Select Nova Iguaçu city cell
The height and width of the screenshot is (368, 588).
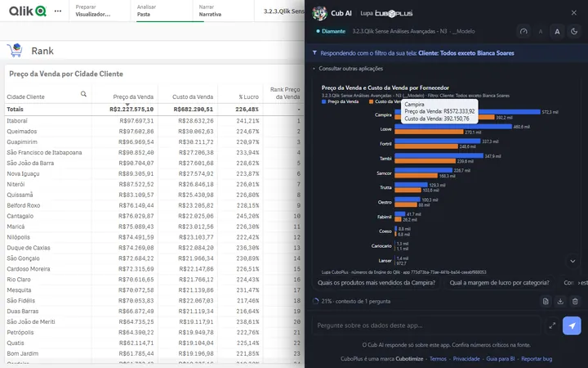tap(23, 173)
